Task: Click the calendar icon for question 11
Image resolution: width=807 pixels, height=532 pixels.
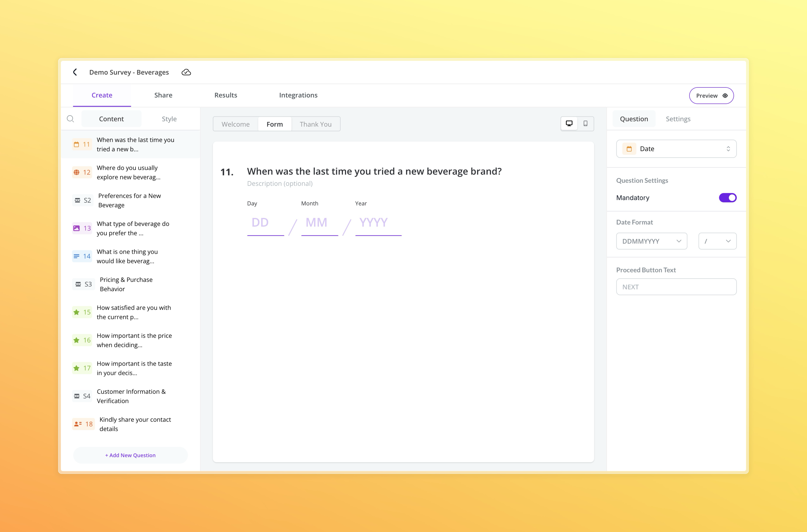Action: coord(76,145)
